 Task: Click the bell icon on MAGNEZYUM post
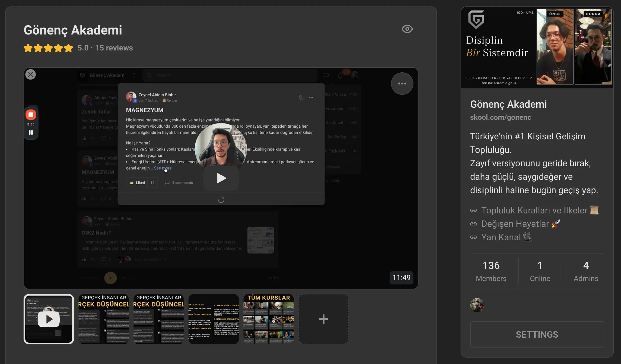[x=300, y=97]
